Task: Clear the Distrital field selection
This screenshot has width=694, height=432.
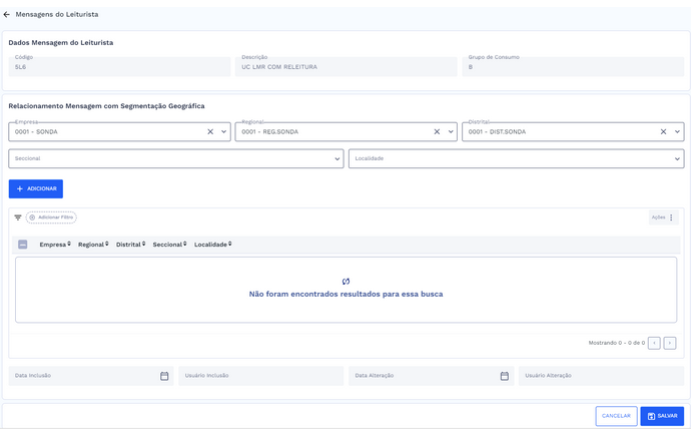Action: (x=663, y=131)
